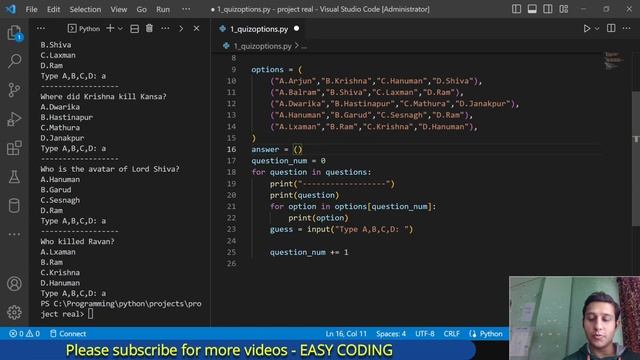Change indentation via Spaces: 4

tap(391, 333)
